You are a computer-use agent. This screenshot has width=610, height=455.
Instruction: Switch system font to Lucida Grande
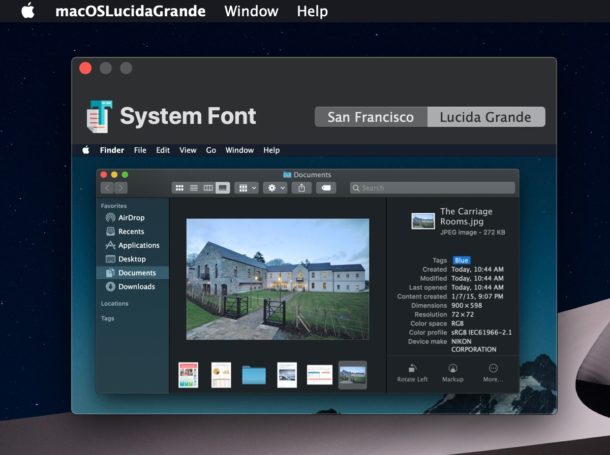[486, 117]
